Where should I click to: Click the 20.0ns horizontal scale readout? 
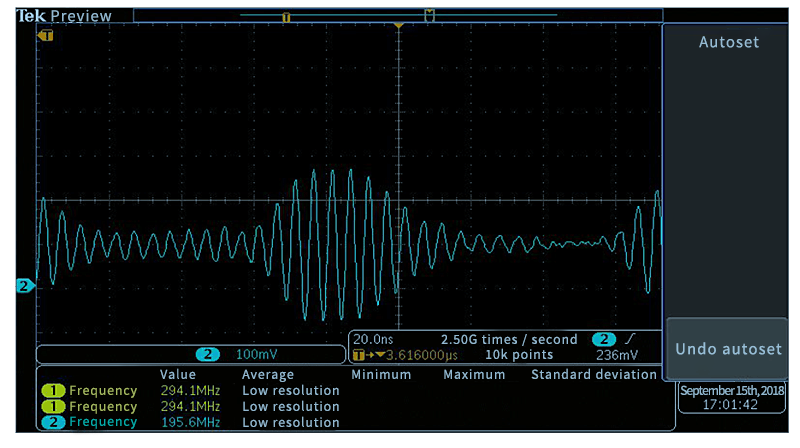click(x=372, y=339)
